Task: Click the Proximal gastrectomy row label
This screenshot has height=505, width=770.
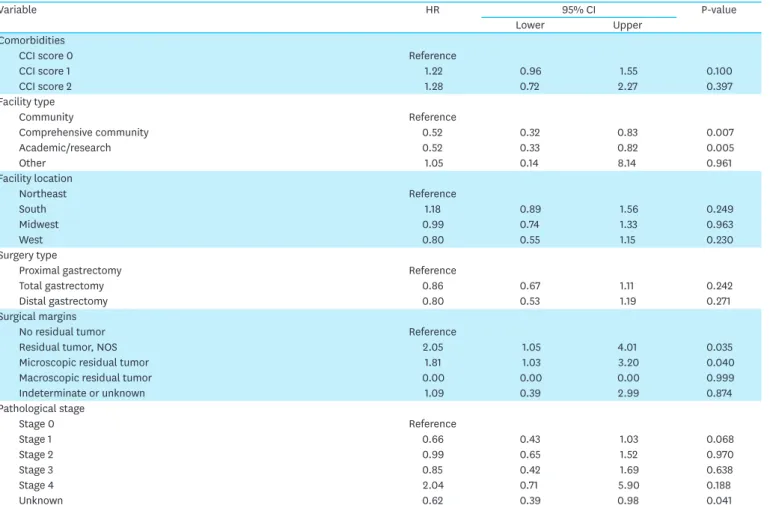Action: [70, 270]
